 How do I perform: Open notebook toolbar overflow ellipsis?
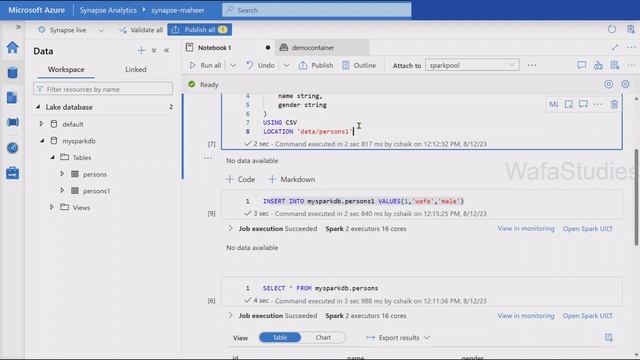click(532, 65)
